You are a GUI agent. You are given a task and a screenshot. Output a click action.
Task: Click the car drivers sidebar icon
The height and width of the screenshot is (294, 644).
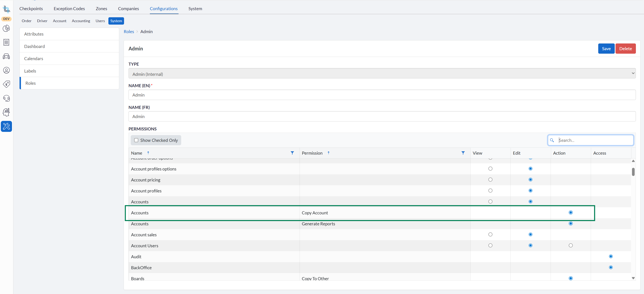pyautogui.click(x=6, y=56)
